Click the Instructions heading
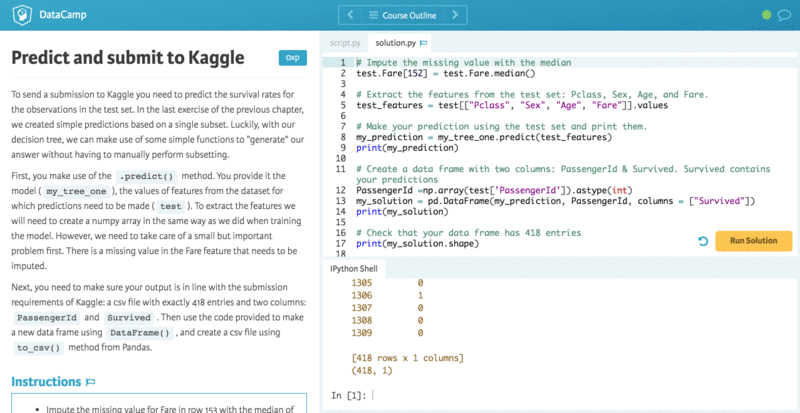Image resolution: width=800 pixels, height=413 pixels. tap(46, 381)
